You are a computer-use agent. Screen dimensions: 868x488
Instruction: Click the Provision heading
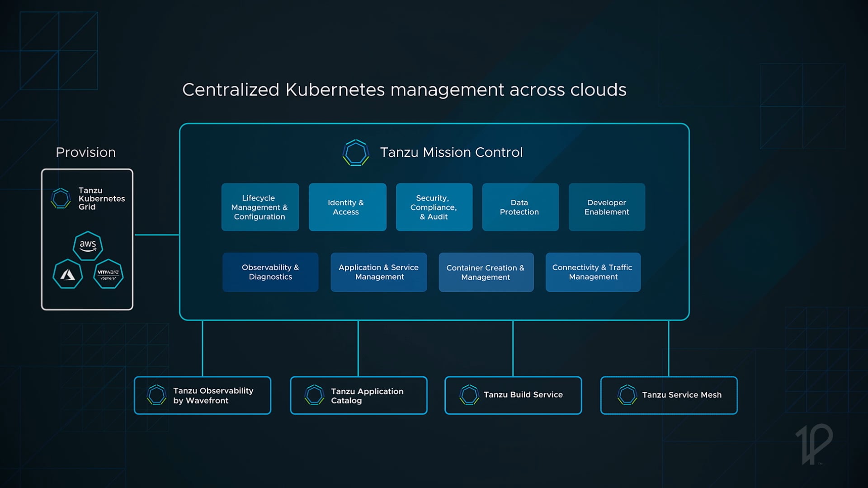point(85,152)
